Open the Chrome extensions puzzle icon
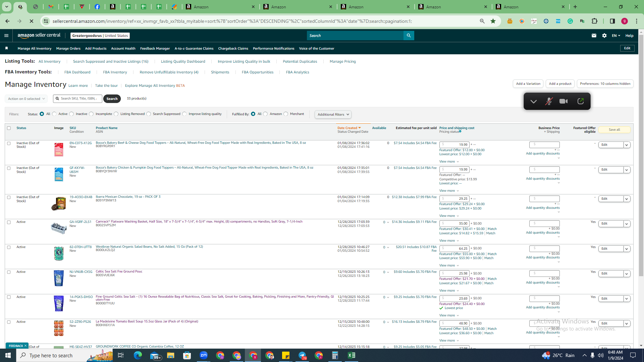 (595, 21)
